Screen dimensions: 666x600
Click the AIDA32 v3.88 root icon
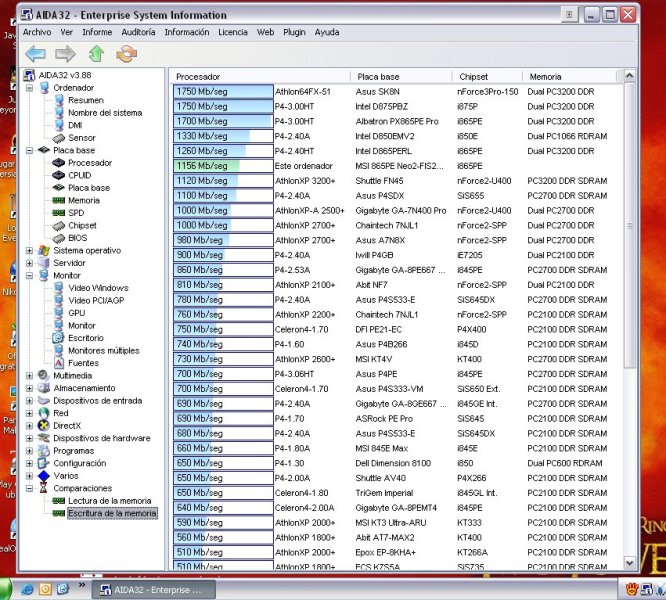point(29,75)
